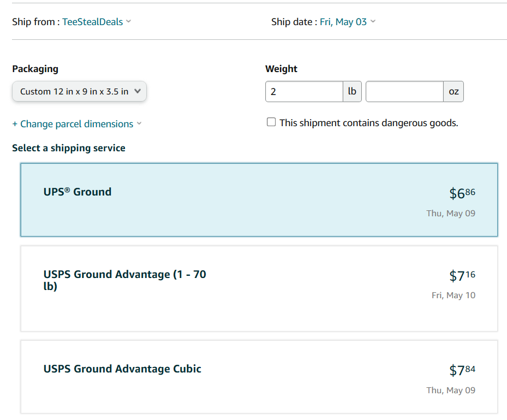Image resolution: width=507 pixels, height=420 pixels.
Task: Click the dangerous goods label text
Action: (368, 123)
